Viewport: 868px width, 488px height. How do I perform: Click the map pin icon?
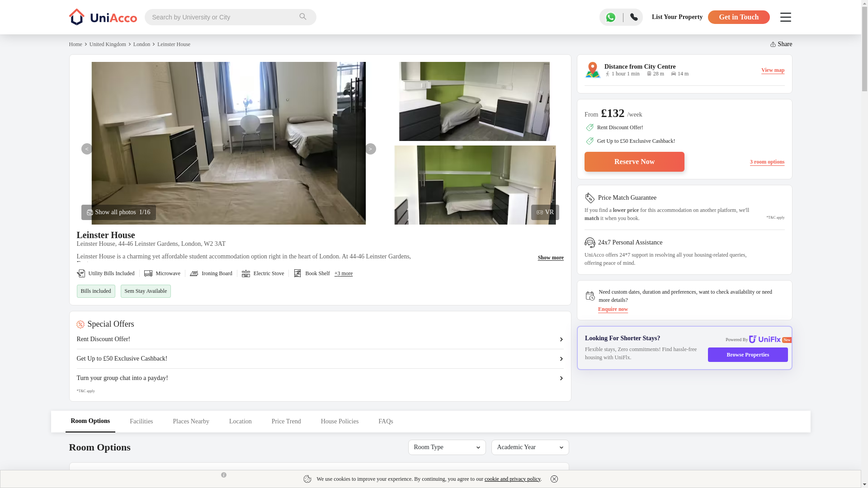593,70
